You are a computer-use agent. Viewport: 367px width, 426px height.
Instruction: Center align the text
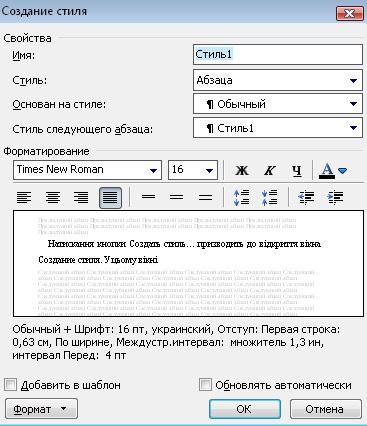[53, 197]
